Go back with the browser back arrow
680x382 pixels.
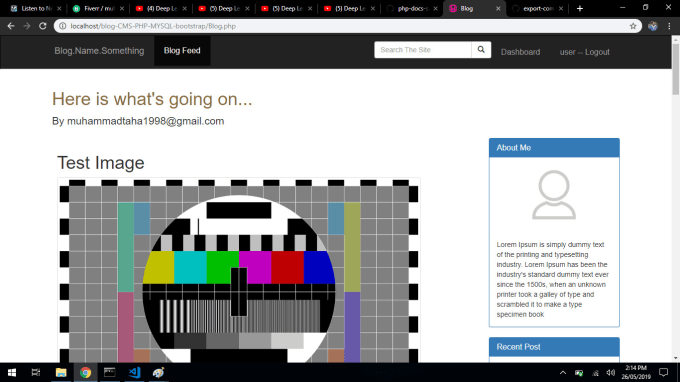point(11,26)
